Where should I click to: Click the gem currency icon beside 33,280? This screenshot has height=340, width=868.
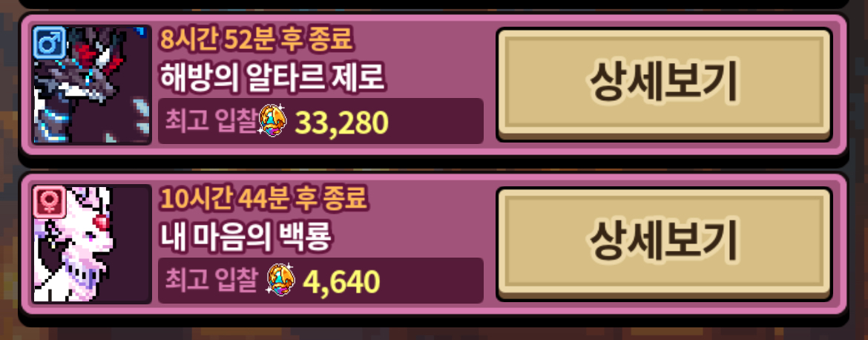(x=273, y=120)
